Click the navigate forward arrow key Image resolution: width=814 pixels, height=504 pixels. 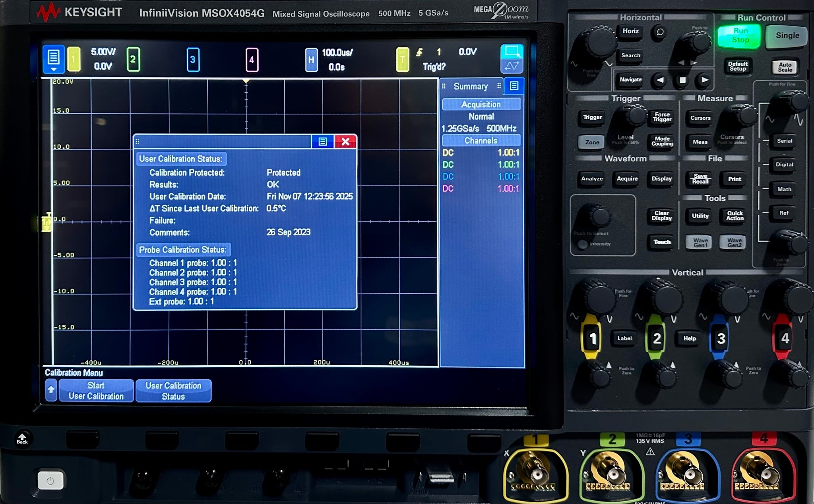(x=705, y=80)
